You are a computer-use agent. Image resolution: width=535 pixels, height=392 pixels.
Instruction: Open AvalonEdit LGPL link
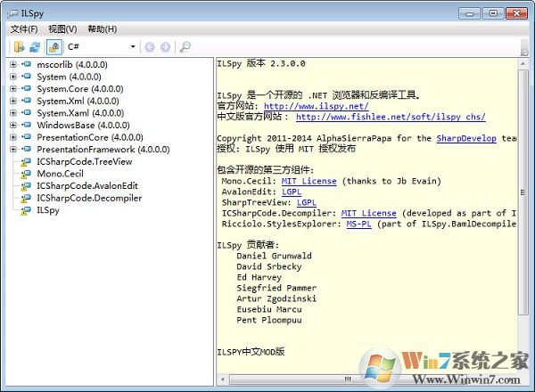[x=292, y=192]
